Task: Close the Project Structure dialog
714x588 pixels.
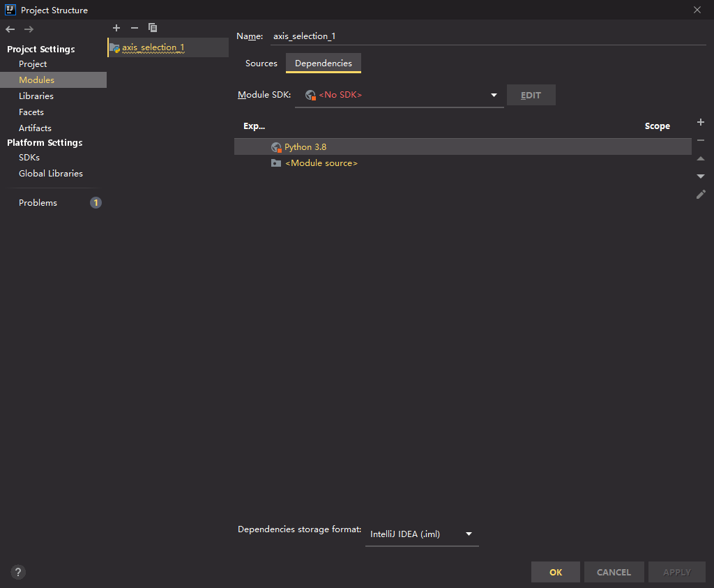Action: (697, 10)
